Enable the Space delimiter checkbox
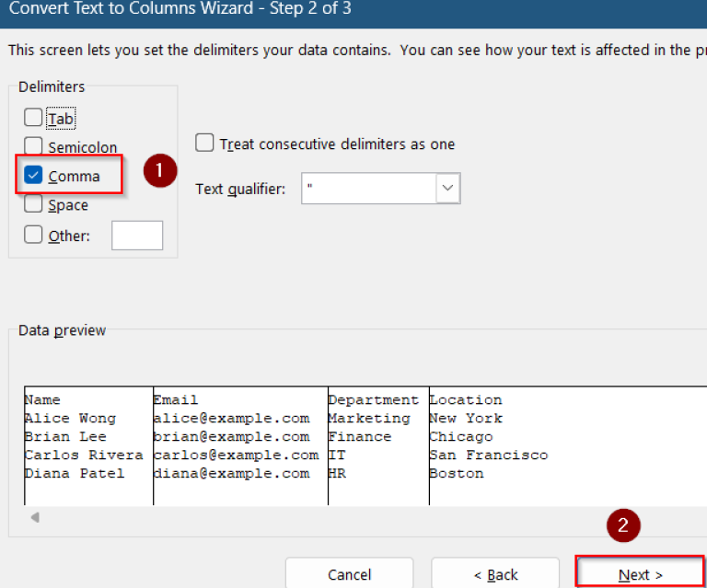 pos(33,205)
